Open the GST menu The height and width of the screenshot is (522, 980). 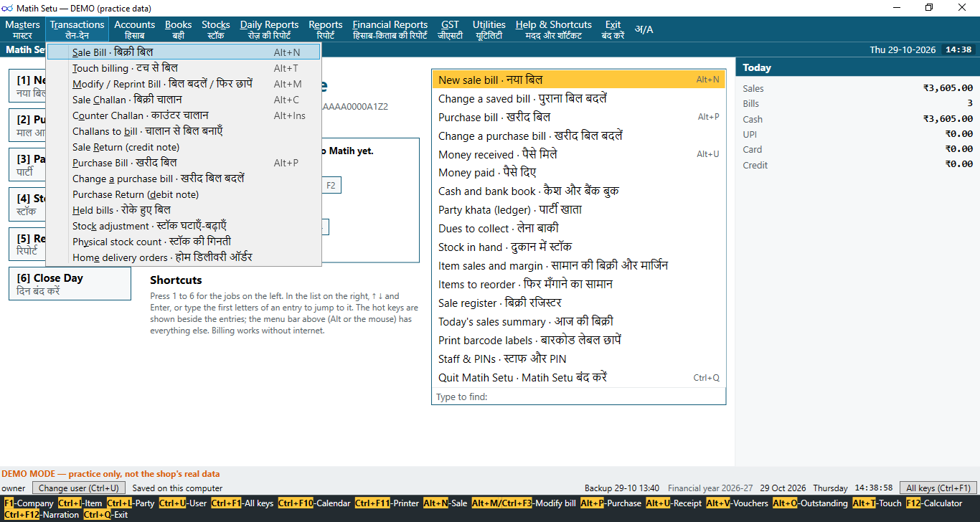[x=451, y=29]
